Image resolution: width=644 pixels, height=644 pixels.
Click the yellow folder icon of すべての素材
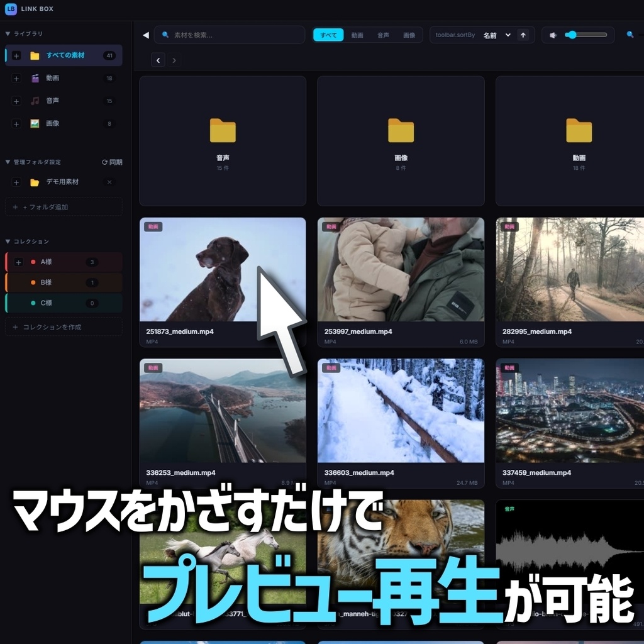[x=35, y=56]
